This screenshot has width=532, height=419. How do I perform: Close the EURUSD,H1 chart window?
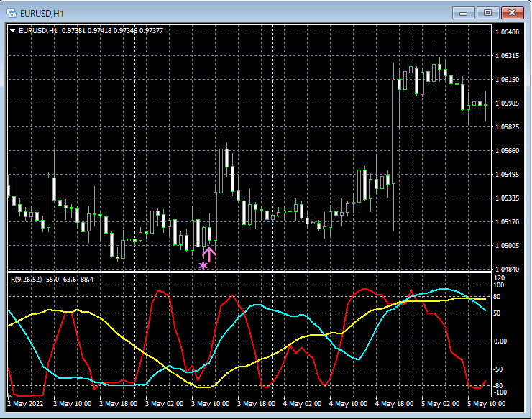[512, 13]
